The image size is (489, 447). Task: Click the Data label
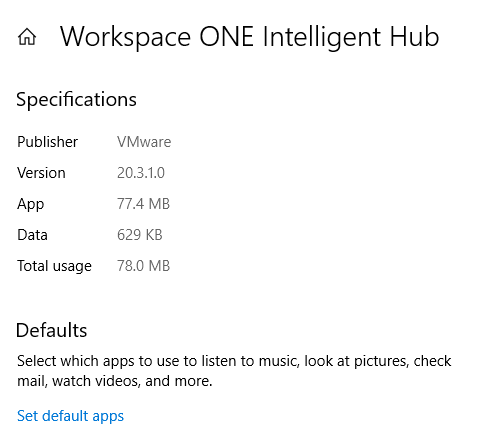(32, 235)
